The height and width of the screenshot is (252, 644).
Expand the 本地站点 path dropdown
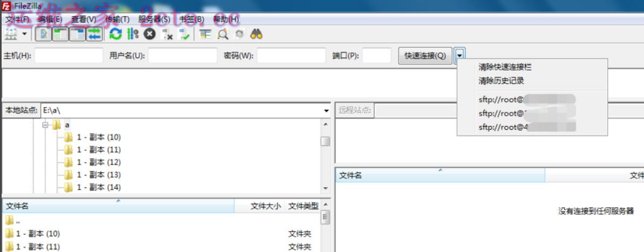coord(326,110)
